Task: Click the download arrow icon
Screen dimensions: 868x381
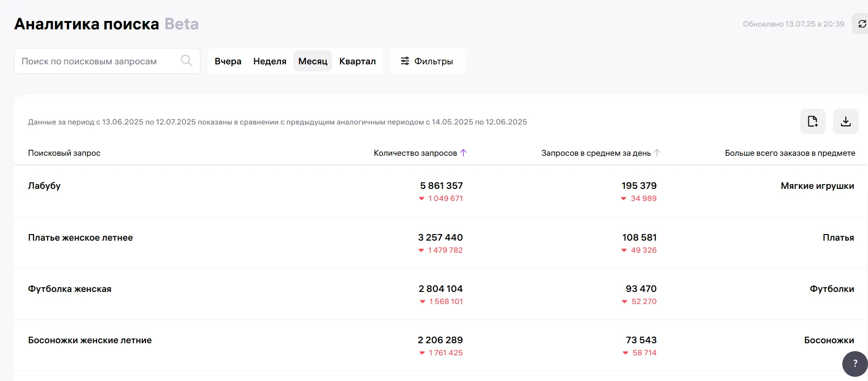Action: (845, 121)
